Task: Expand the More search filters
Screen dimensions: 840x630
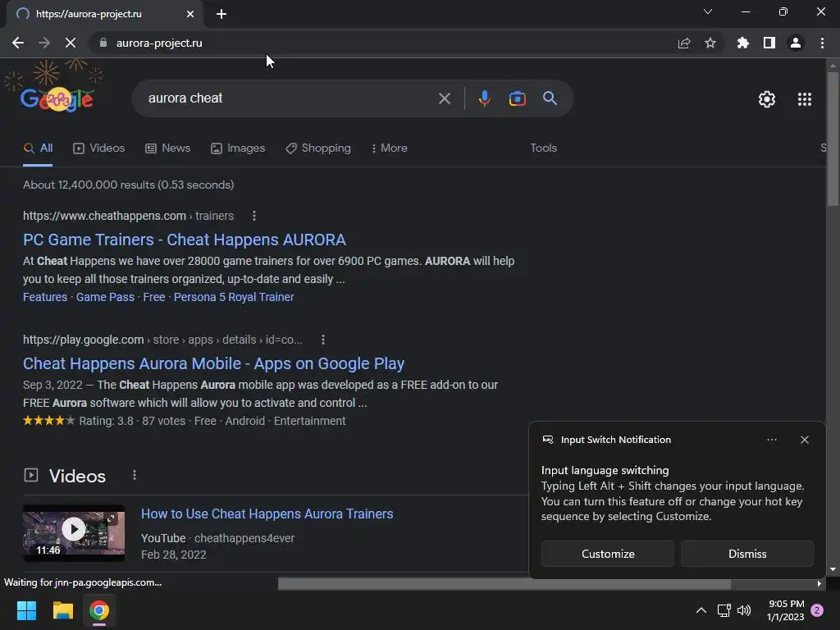Action: tap(390, 148)
